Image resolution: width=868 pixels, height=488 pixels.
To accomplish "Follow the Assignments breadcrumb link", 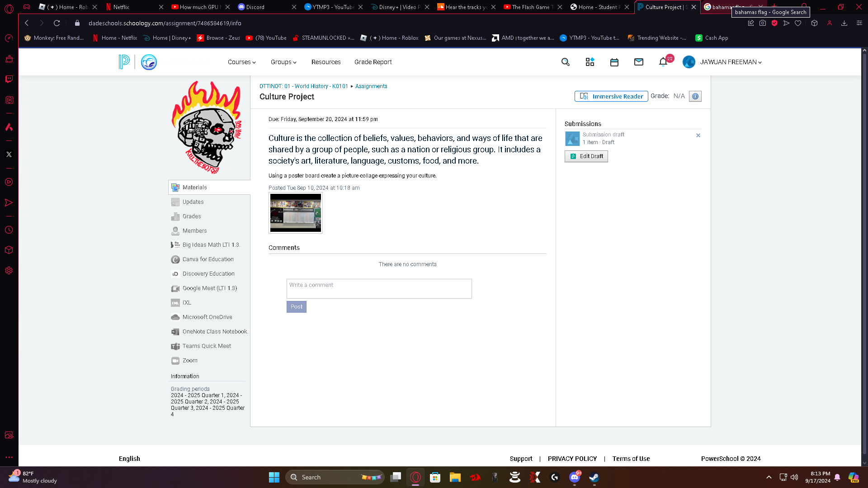I will click(371, 86).
